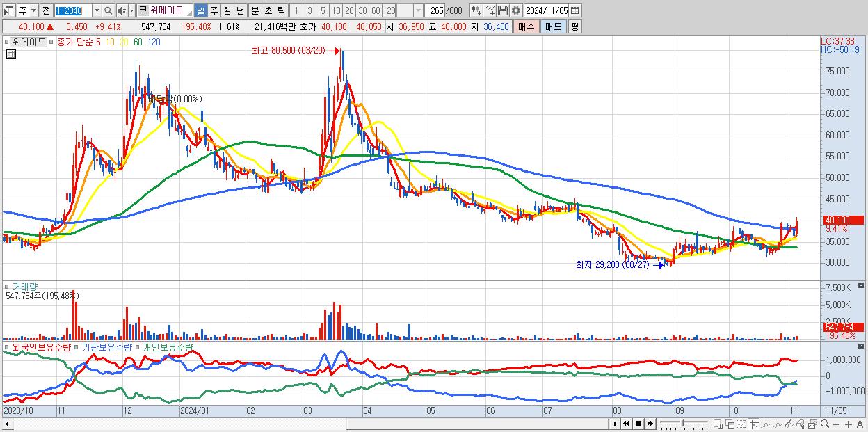Select the 년 yearly period button
Image resolution: width=868 pixels, height=432 pixels.
[x=240, y=10]
